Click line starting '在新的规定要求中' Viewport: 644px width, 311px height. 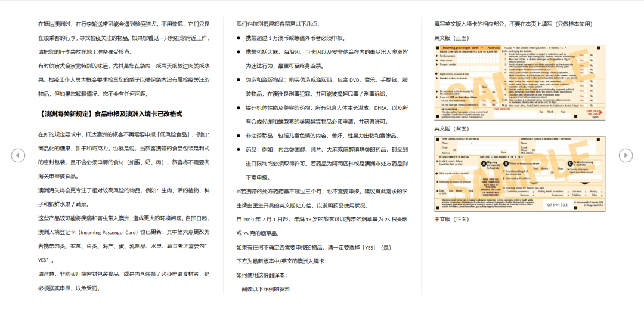tap(124, 134)
